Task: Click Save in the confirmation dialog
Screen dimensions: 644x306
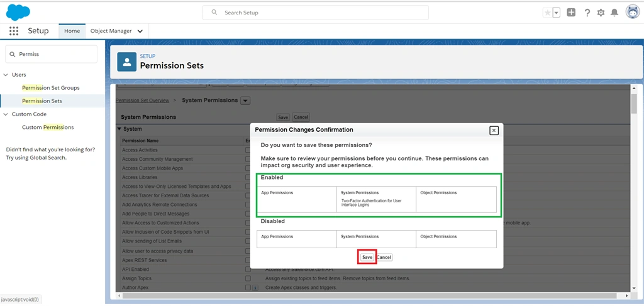Action: (x=367, y=257)
